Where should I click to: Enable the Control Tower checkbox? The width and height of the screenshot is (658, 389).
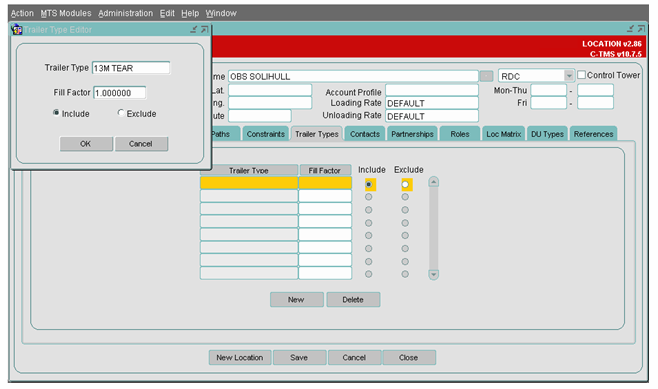[x=582, y=75]
